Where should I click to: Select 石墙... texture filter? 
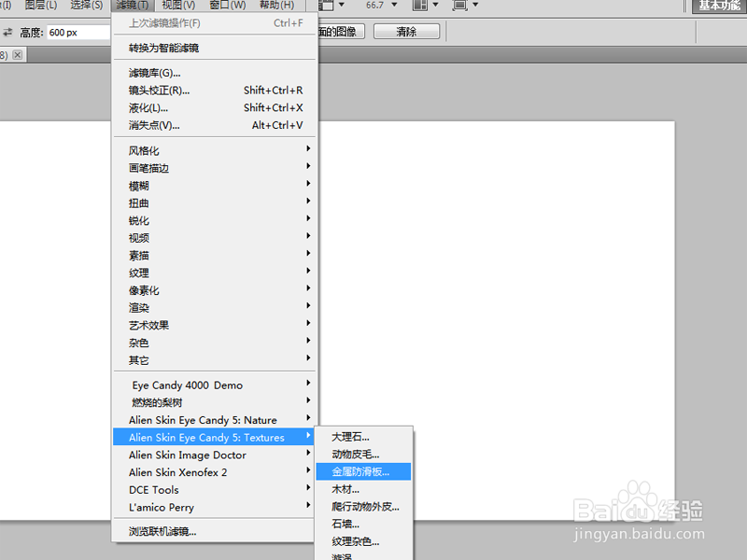pos(363,524)
